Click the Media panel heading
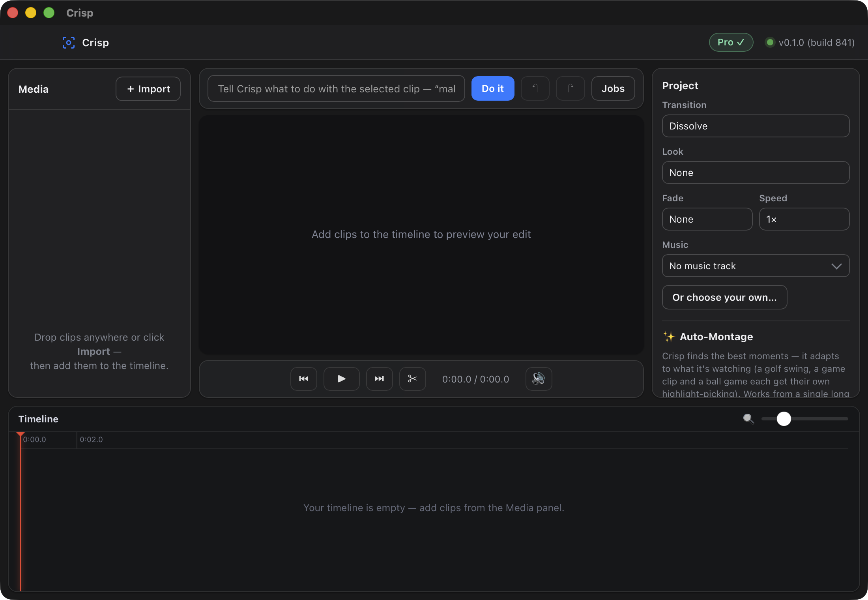Screen dimensions: 868x600 [34, 89]
